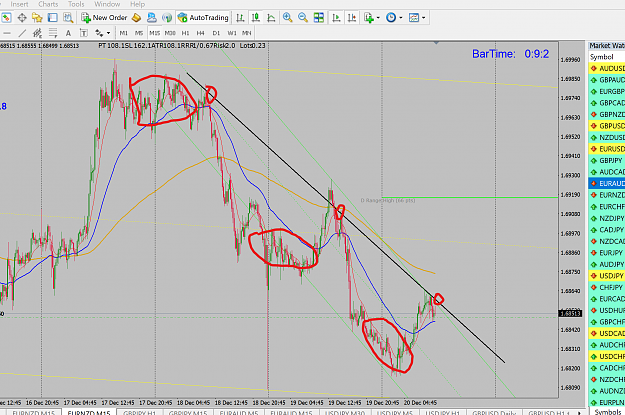The height and width of the screenshot is (415, 625).
Task: Click the current price label 1.68513
Action: (x=571, y=313)
